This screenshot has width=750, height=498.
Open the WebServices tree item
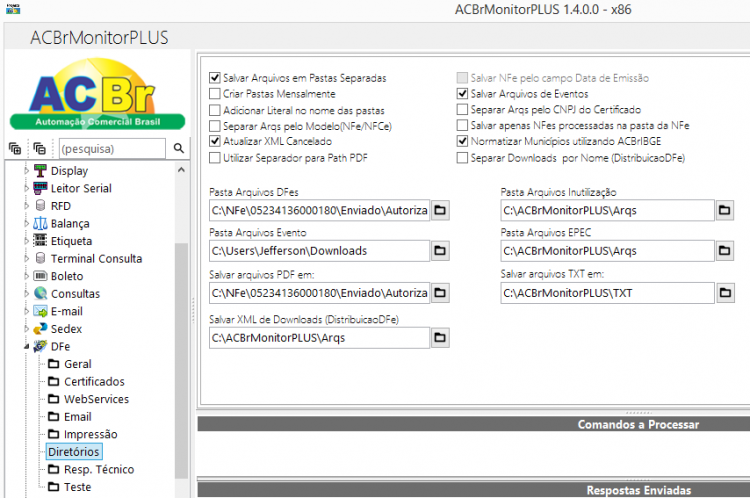pyautogui.click(x=96, y=399)
